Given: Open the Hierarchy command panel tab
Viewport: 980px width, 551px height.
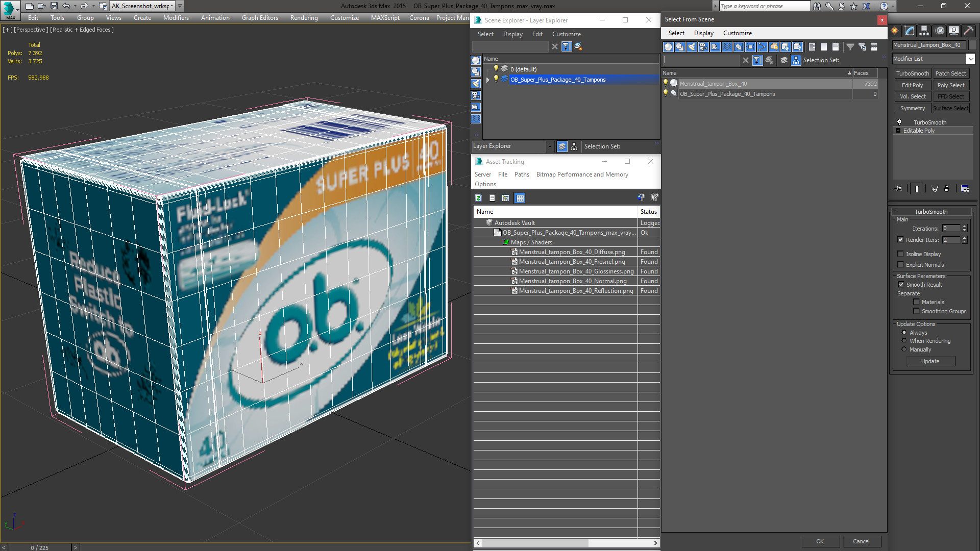Looking at the screenshot, I should point(924,31).
